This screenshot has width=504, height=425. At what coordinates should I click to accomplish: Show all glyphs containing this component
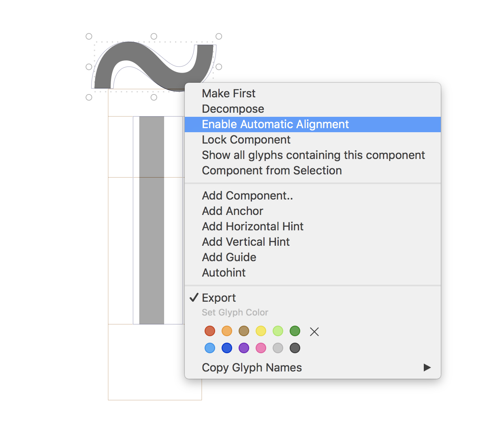tap(313, 155)
